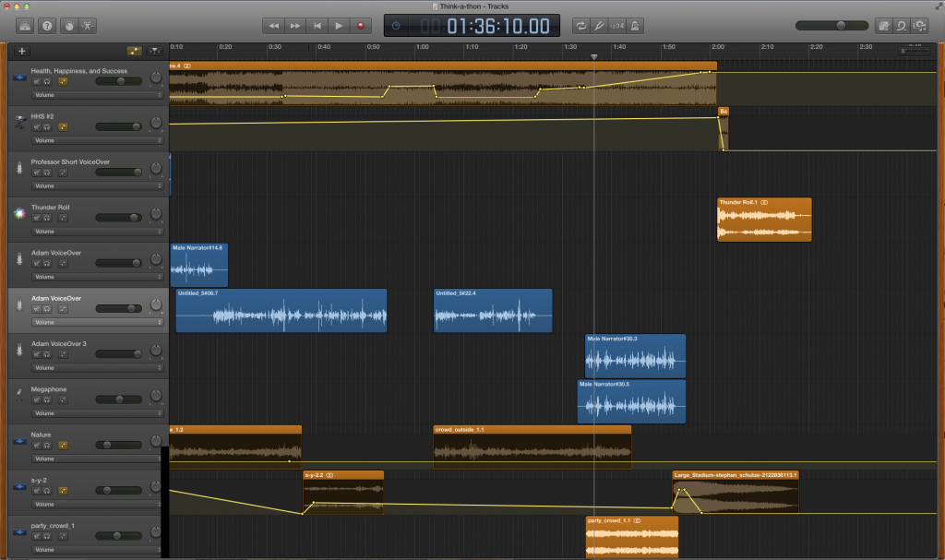This screenshot has height=560, width=945.
Task: Select the crowd_outside_1.1 audio region
Action: pos(532,447)
